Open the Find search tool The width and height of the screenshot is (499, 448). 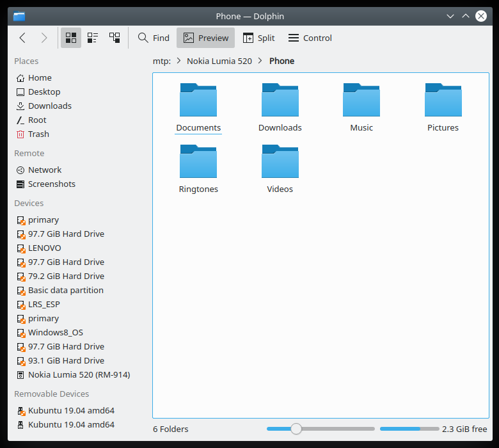154,38
